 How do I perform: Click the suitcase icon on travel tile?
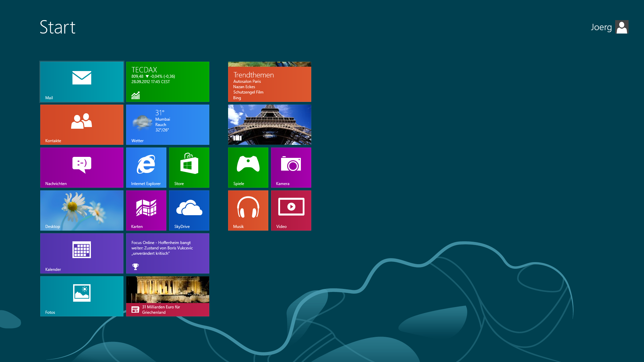click(237, 137)
